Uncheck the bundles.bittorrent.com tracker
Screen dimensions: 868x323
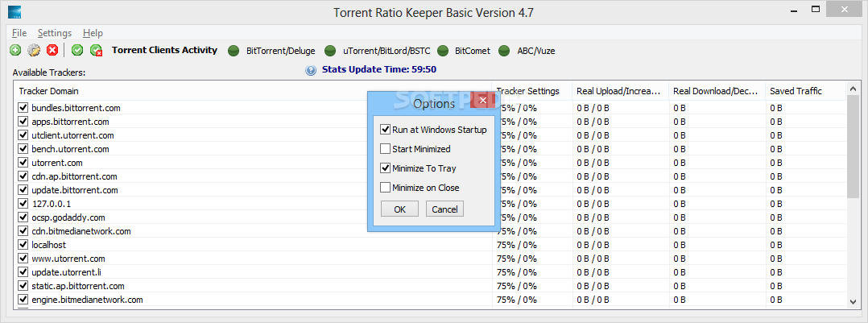(x=23, y=107)
